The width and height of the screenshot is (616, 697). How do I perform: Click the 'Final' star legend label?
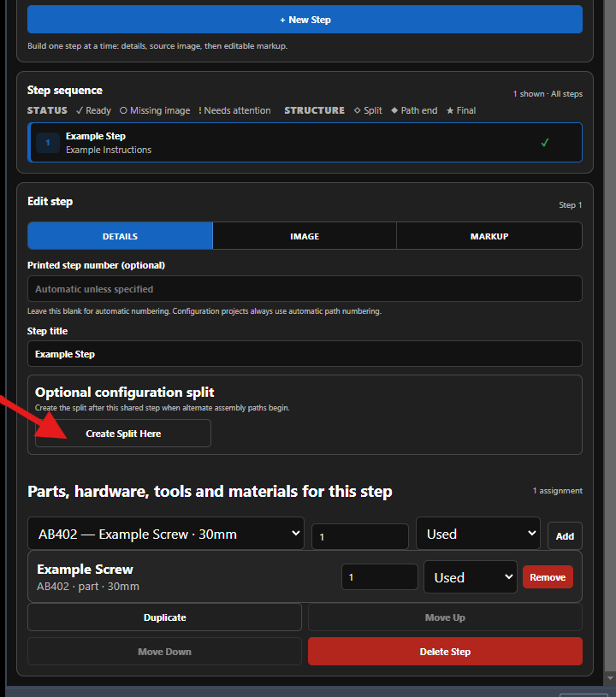pos(461,110)
